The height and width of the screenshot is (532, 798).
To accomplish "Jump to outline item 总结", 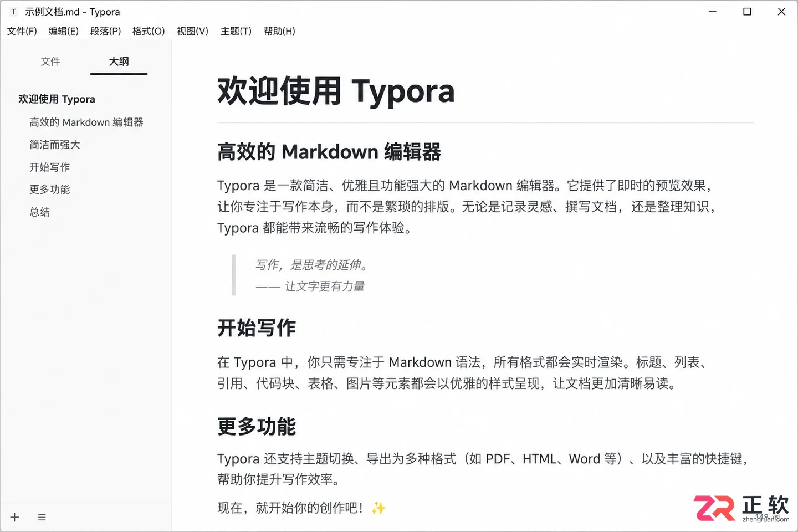I will click(40, 212).
